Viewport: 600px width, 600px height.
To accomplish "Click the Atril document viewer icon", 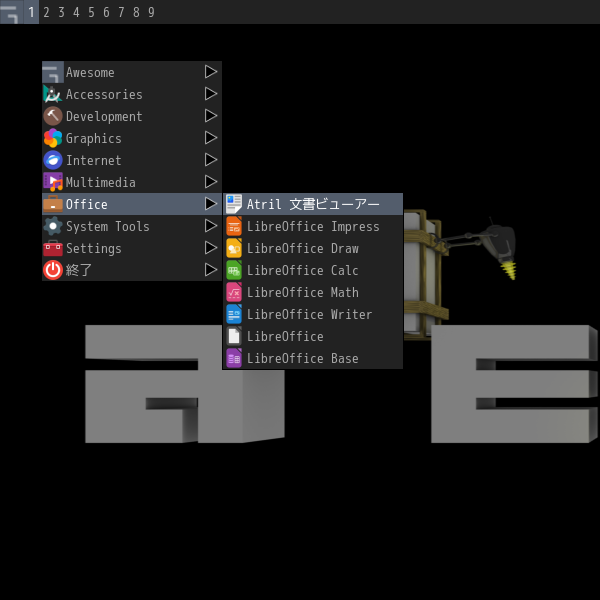I will 234,204.
